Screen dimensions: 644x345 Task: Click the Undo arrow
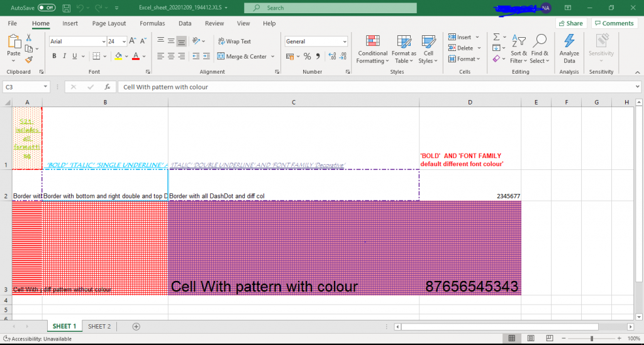(x=80, y=8)
